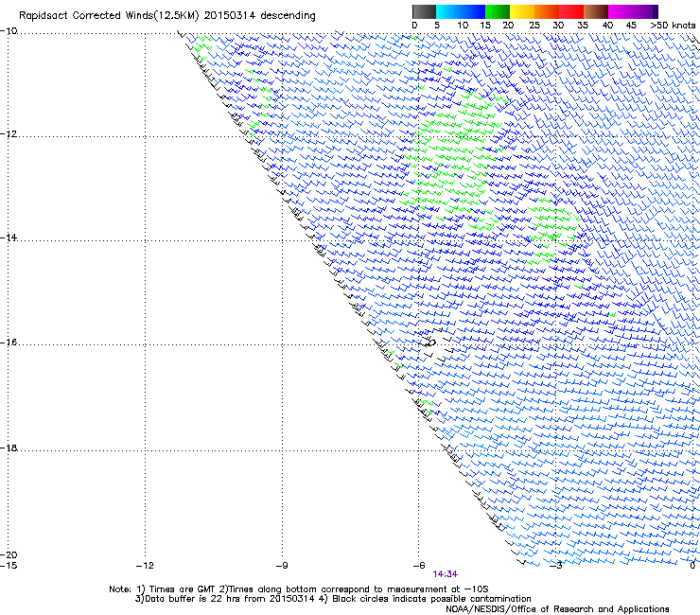
Task: Click the 'Data buffer is 22 hrs' note line
Action: [333, 599]
